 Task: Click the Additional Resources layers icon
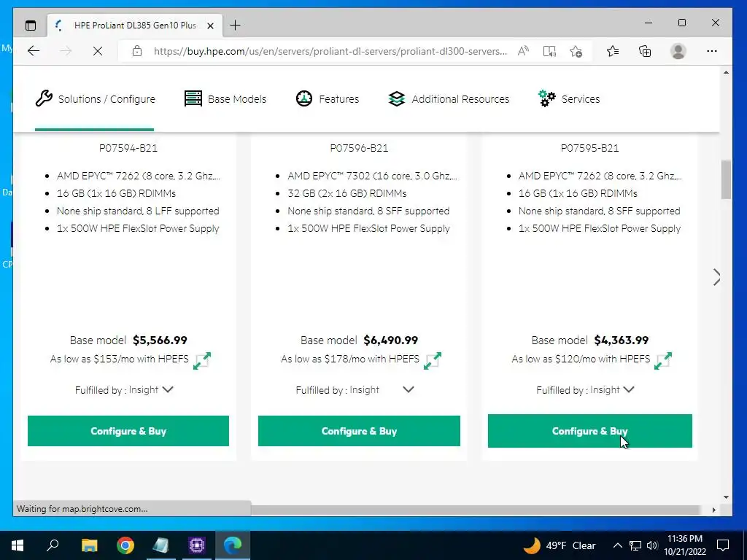(x=396, y=98)
